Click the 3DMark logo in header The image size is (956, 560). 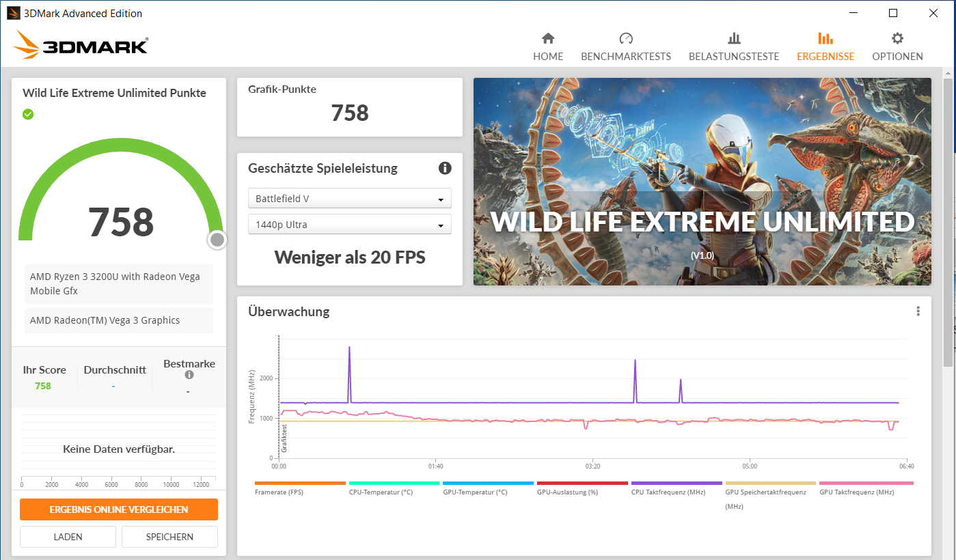[80, 45]
